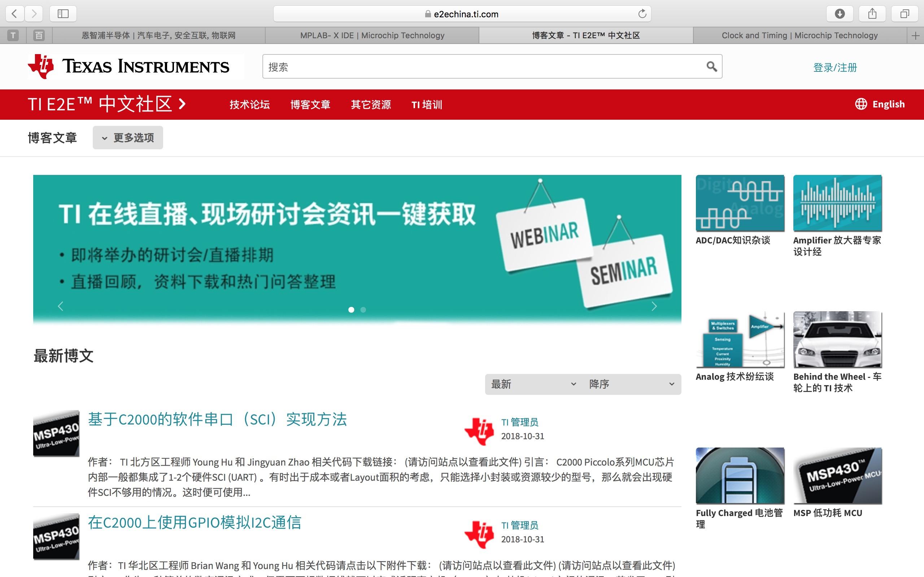
Task: Open article 在C2000上使用GPIO模拟I2C通信
Action: [194, 523]
